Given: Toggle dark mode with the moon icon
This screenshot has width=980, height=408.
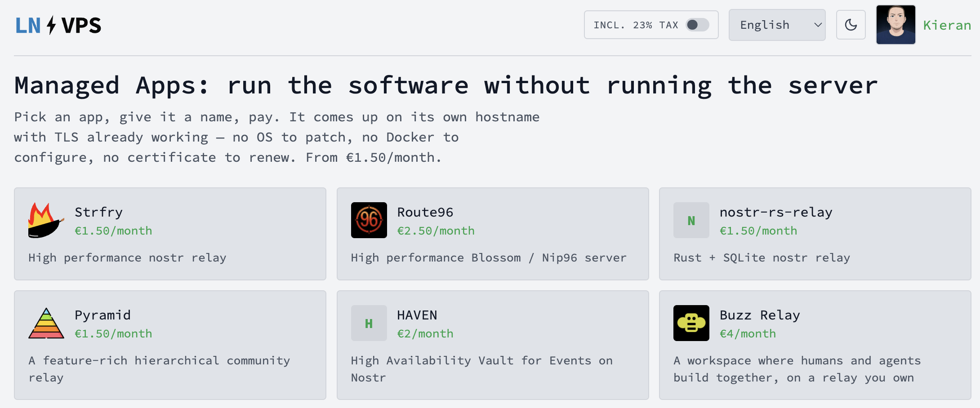Looking at the screenshot, I should (851, 25).
